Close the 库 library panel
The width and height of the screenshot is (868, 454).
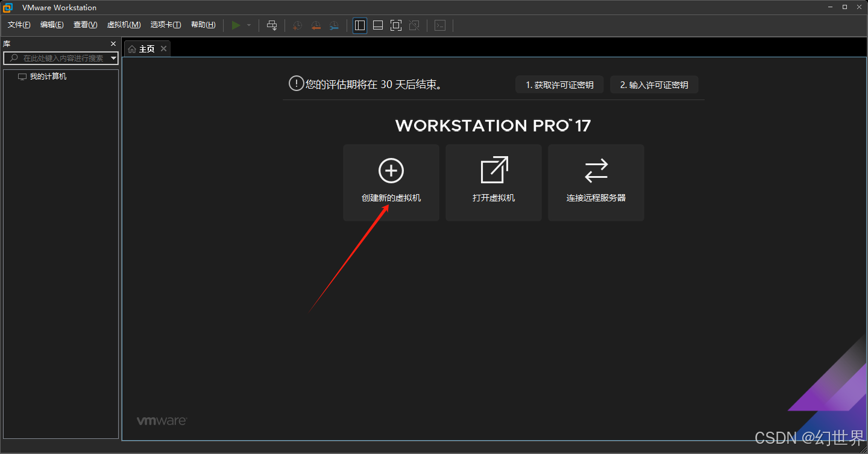[x=113, y=44]
